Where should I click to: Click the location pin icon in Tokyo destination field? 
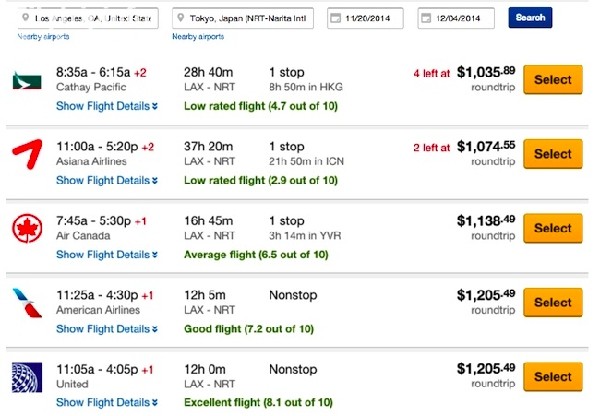[x=181, y=18]
